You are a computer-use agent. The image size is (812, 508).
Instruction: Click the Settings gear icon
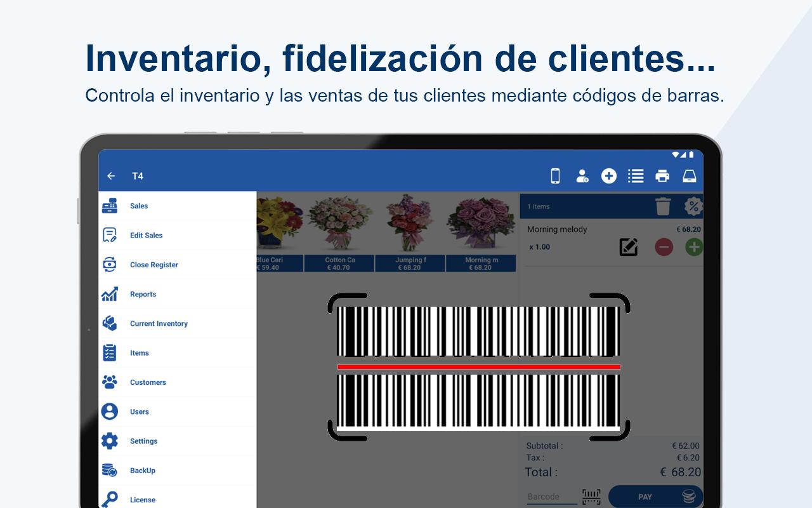pos(110,441)
